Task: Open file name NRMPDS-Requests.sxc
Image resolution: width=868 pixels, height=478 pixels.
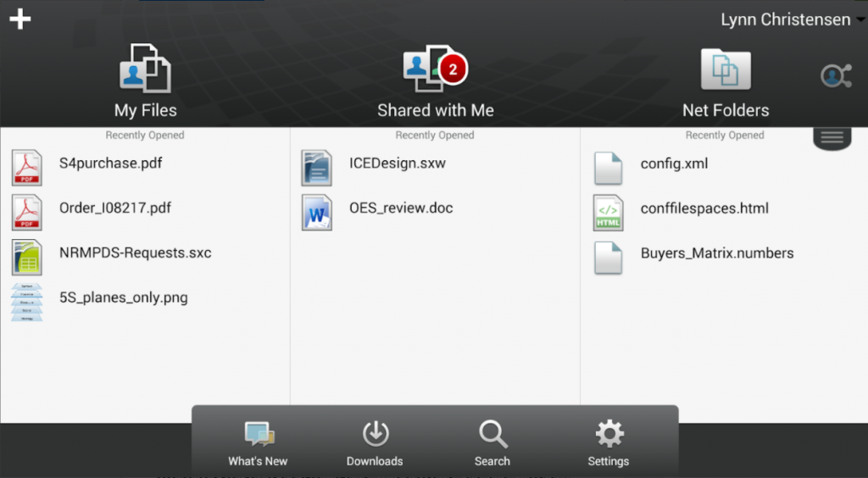Action: point(135,253)
